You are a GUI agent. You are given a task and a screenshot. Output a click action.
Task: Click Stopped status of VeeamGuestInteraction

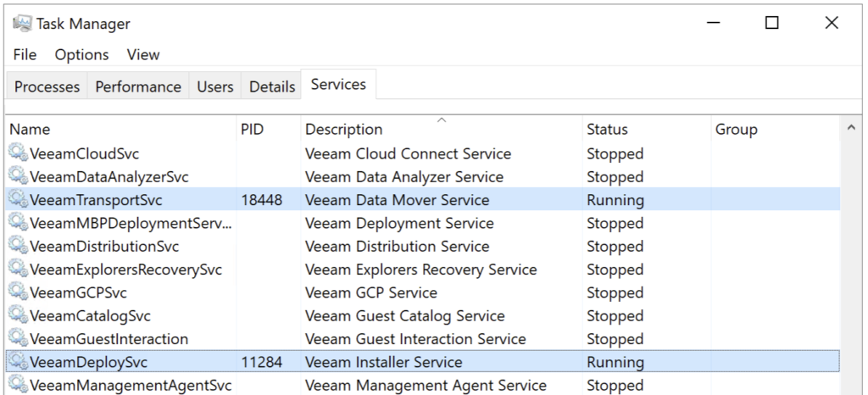point(615,339)
